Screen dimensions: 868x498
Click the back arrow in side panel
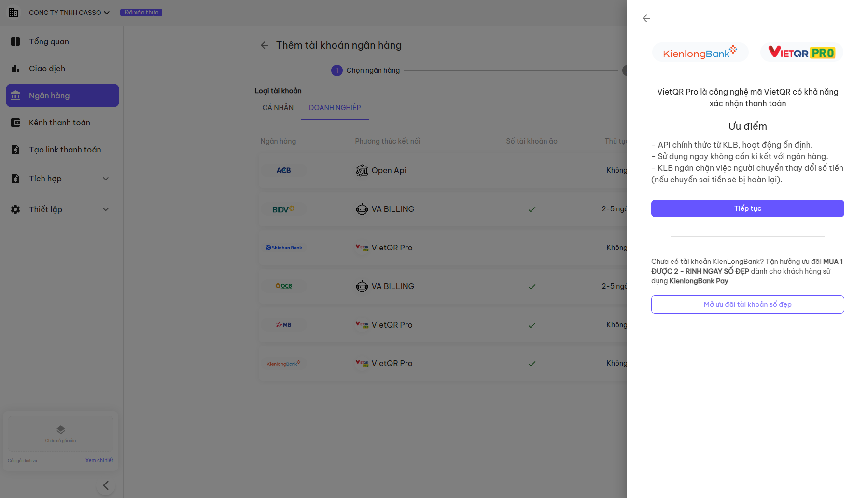[x=646, y=18]
